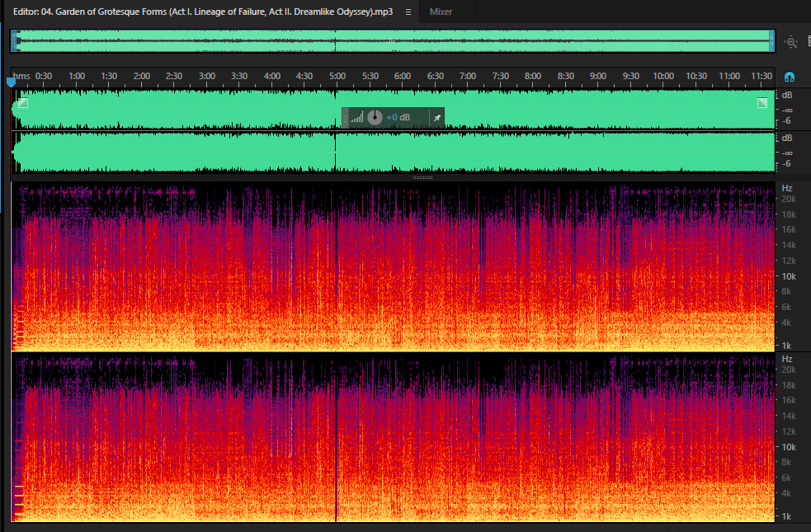Click the fade out handle on the waveform
This screenshot has height=532, width=811.
pyautogui.click(x=762, y=103)
